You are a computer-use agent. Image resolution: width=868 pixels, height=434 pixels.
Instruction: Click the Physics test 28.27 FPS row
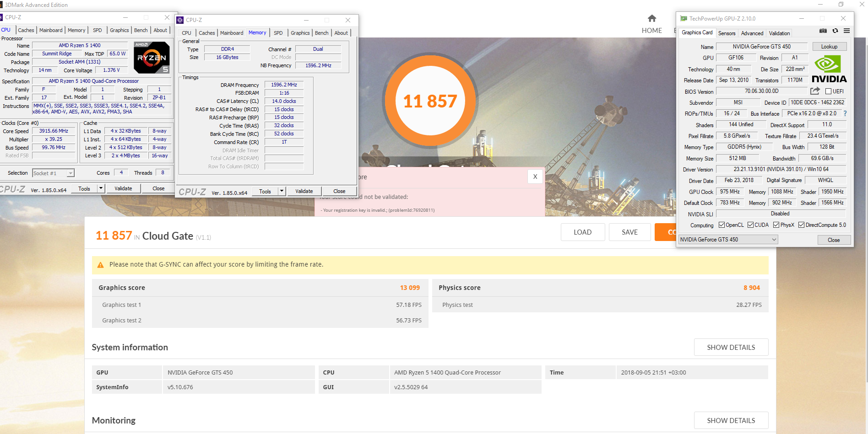coord(600,305)
